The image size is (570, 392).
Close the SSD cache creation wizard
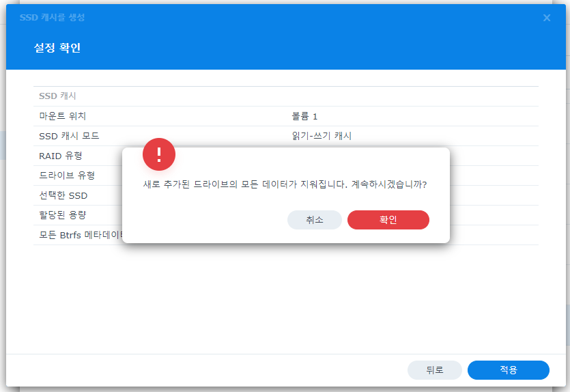547,18
